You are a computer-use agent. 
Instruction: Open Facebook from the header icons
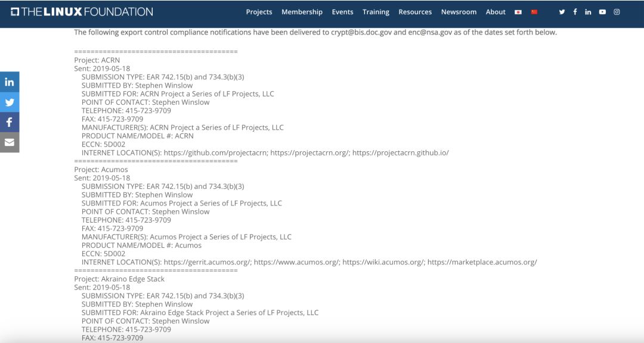575,12
